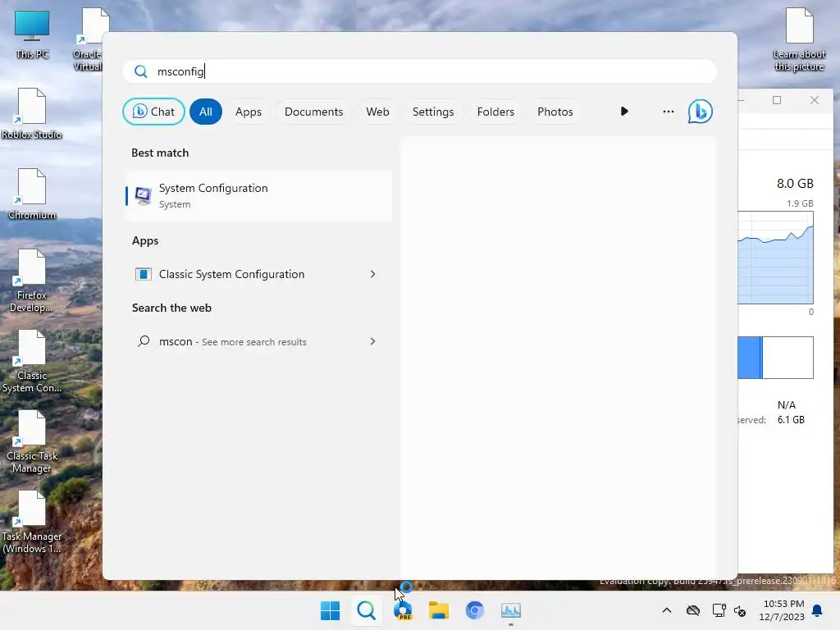
Task: Select the All filter tab
Action: click(x=206, y=112)
